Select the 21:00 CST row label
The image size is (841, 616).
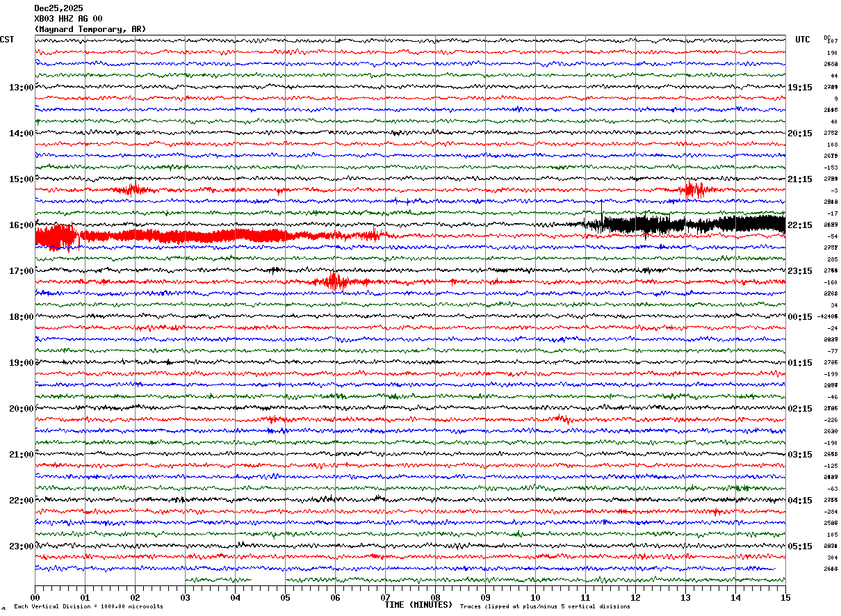pyautogui.click(x=22, y=455)
